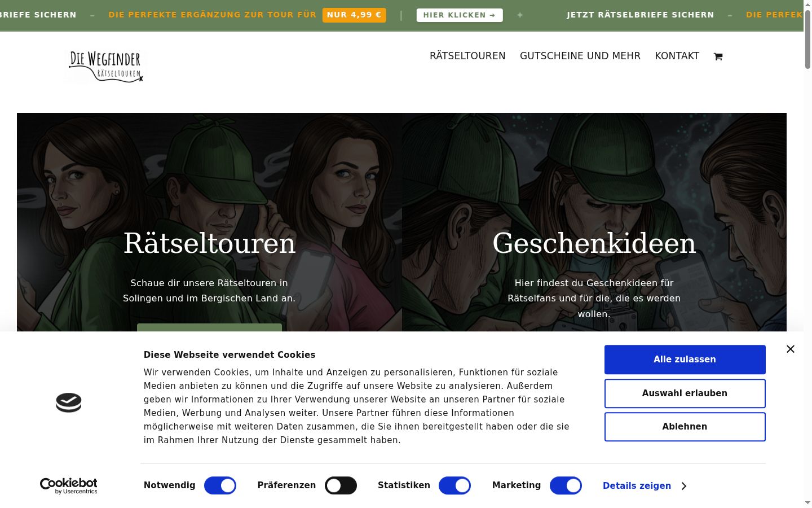Screen dimensions: 812x508
Task: Click the scrollbar up arrow
Action: [x=807, y=5]
